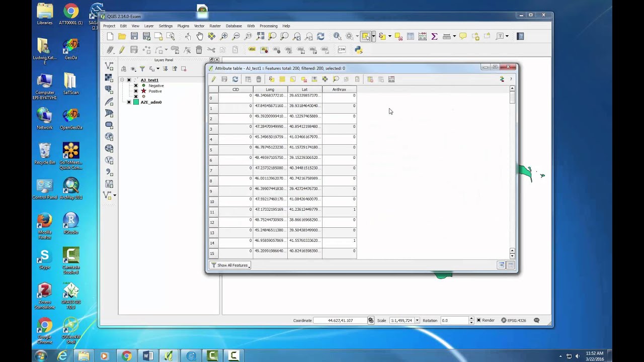This screenshot has height=362, width=644.
Task: Open the Identify Features tool
Action: coord(337,36)
